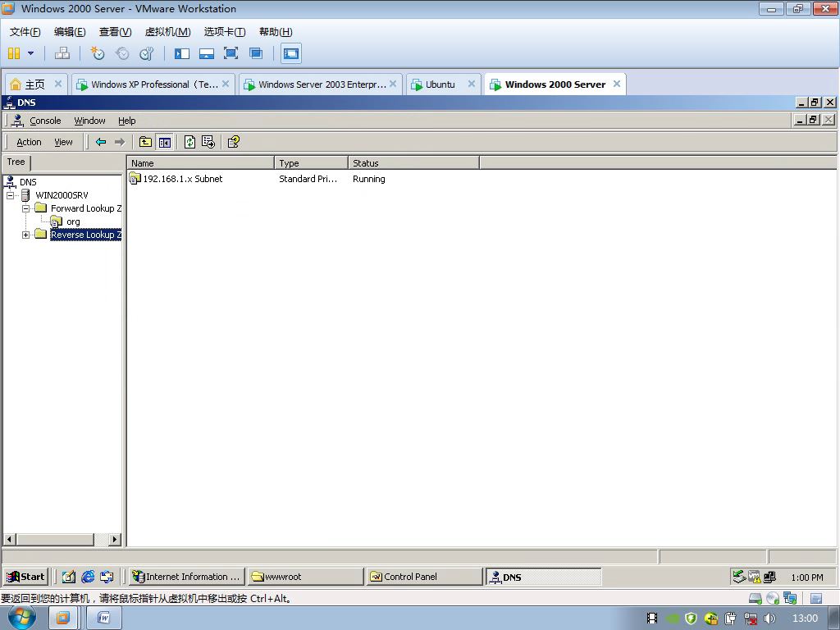The height and width of the screenshot is (630, 840).
Task: Launch Internet Explorer from quick launch
Action: point(88,577)
